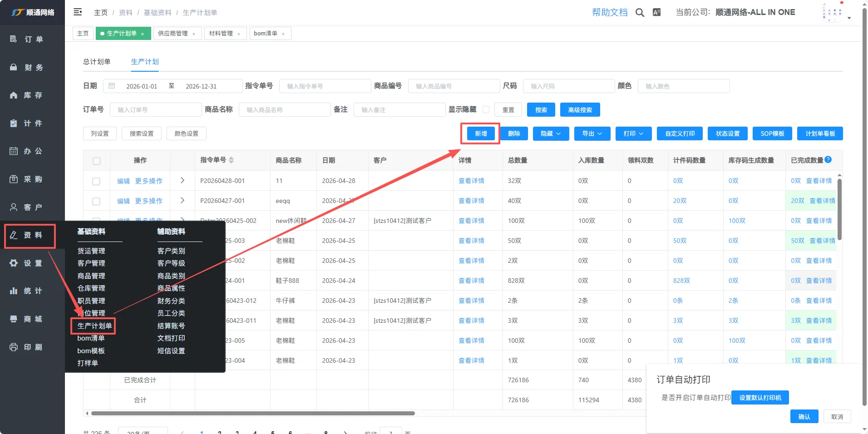Expand row P20260427-001 with chevron

(182, 201)
